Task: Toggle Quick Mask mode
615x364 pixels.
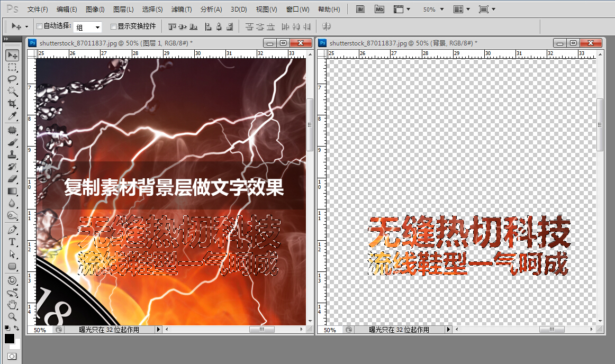Action: pyautogui.click(x=12, y=356)
